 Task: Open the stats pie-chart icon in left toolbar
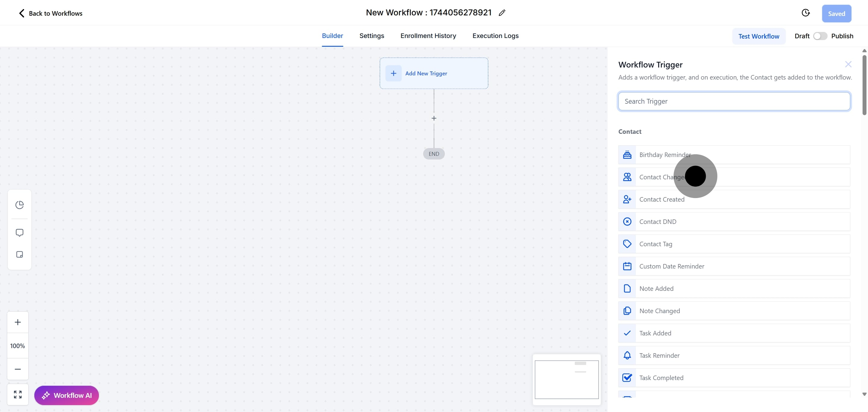(x=20, y=204)
